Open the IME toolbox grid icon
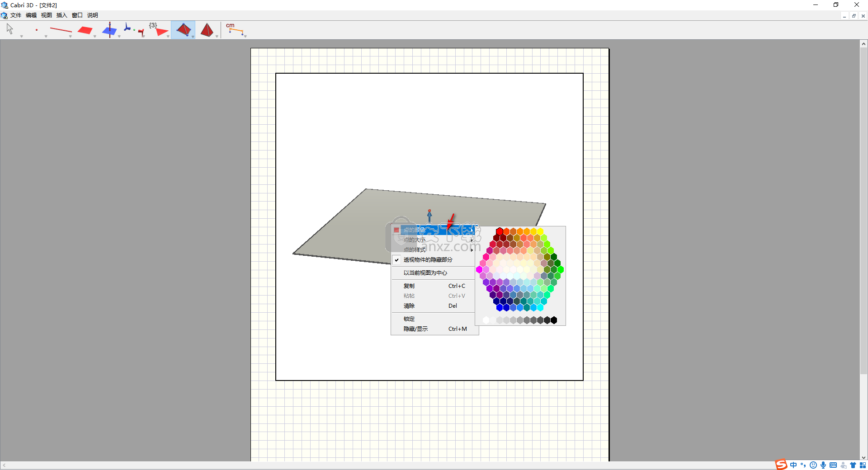Viewport: 868px width, 470px height. coord(863,465)
